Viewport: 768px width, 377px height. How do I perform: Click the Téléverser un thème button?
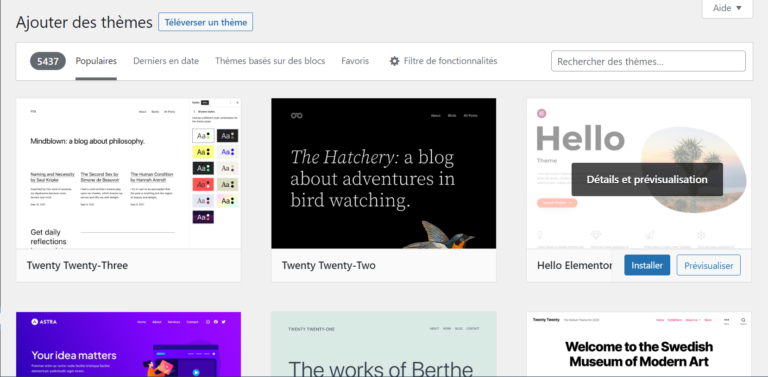pos(205,22)
